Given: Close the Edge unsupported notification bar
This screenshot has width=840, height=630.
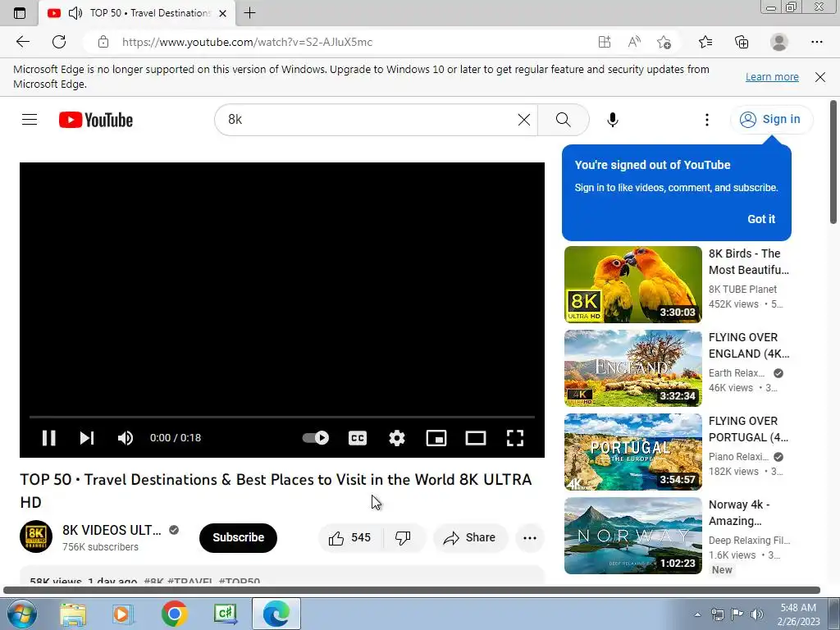Looking at the screenshot, I should tap(820, 77).
